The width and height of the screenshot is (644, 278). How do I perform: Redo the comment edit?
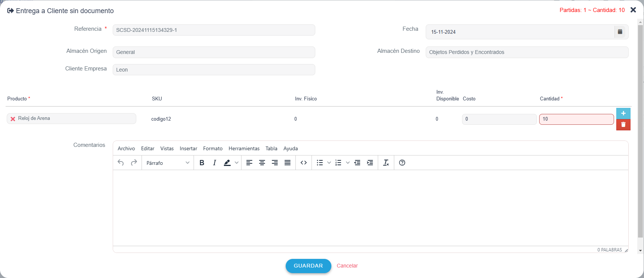point(134,163)
